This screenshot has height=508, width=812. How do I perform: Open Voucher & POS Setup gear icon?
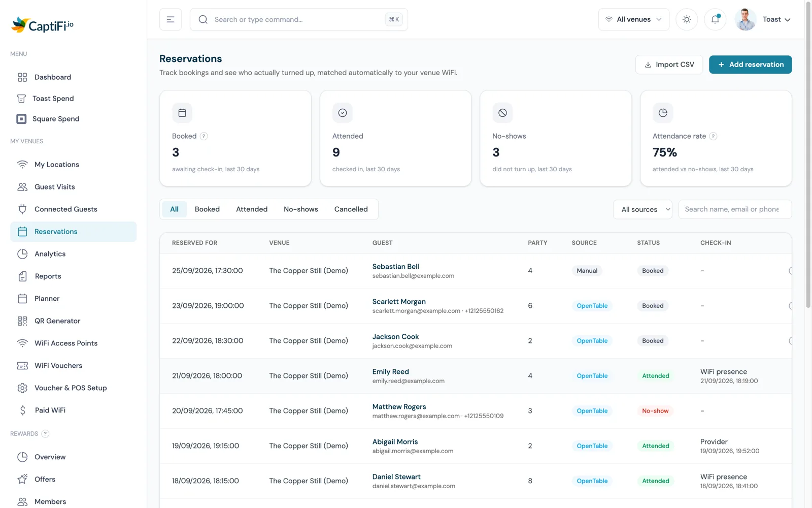coord(22,388)
